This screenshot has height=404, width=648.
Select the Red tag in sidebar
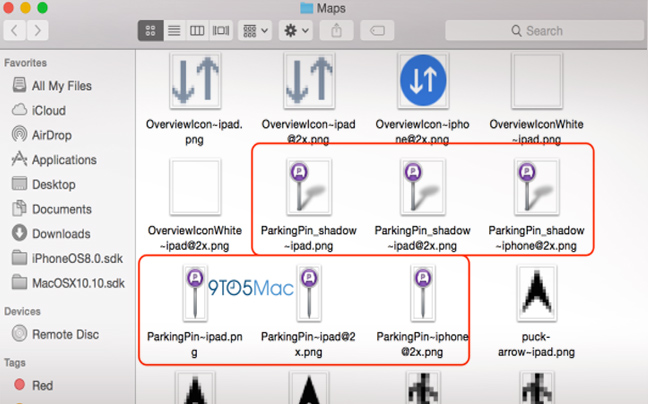(x=33, y=385)
